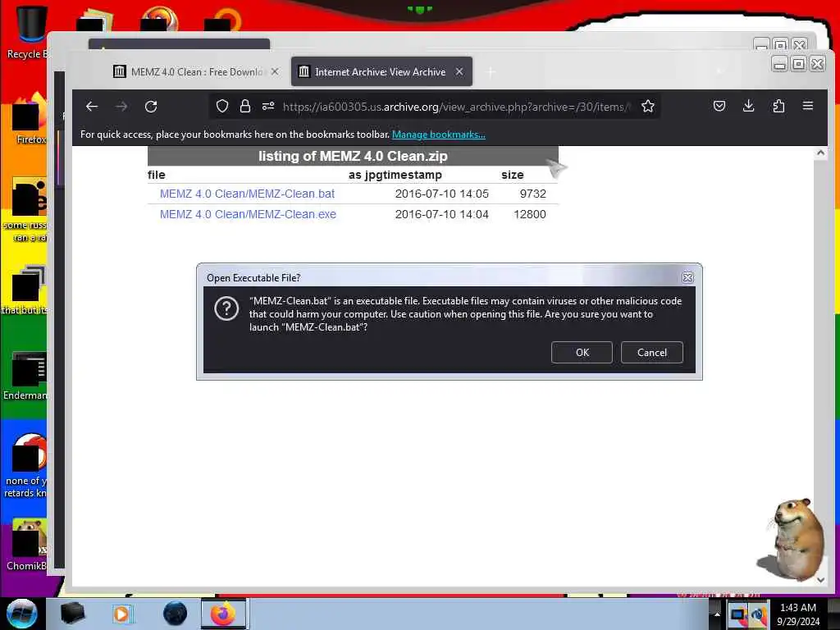Click scrollbar up arrow in browser page
Screen dimensions: 840x630
click(x=820, y=153)
